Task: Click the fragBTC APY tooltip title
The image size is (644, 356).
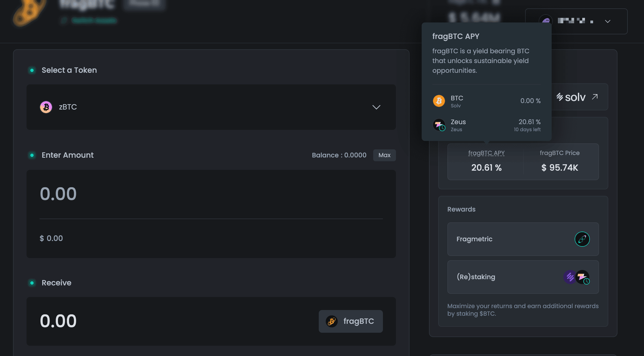Action: pyautogui.click(x=456, y=36)
